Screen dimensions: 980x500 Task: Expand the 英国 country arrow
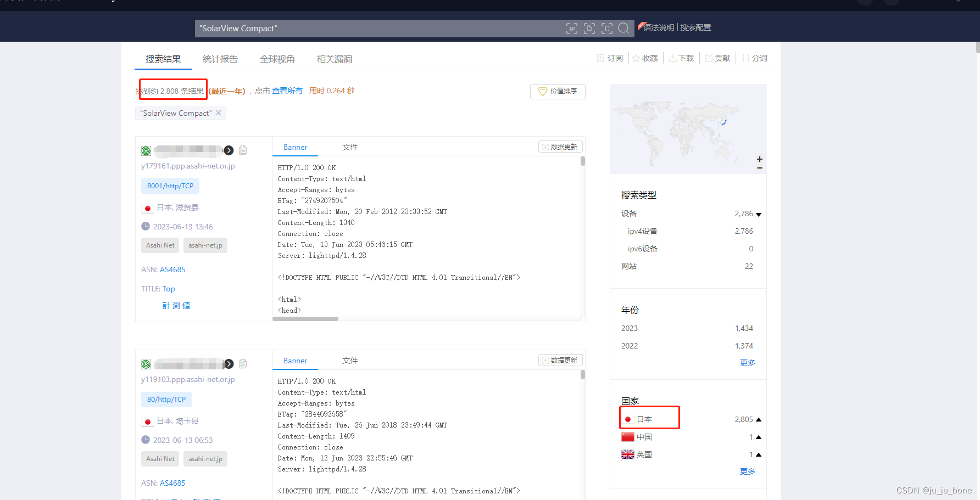tap(759, 454)
